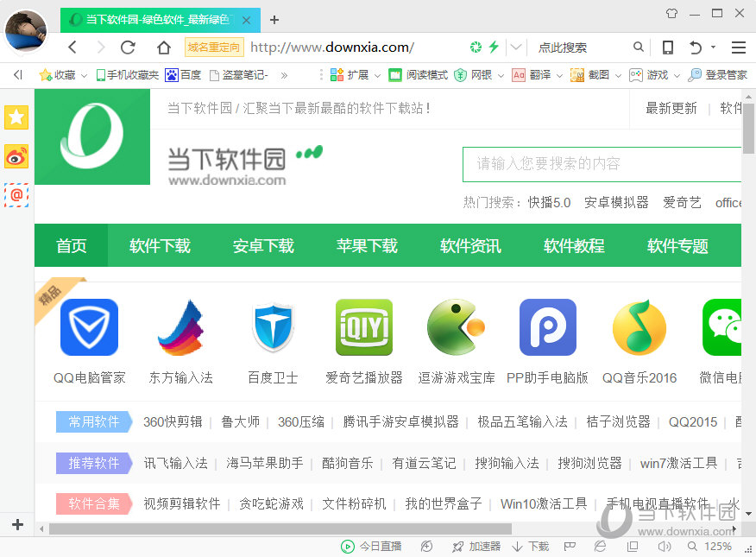Open the Weibo sidebar icon
Screen dimensions: 756x557
tap(16, 155)
